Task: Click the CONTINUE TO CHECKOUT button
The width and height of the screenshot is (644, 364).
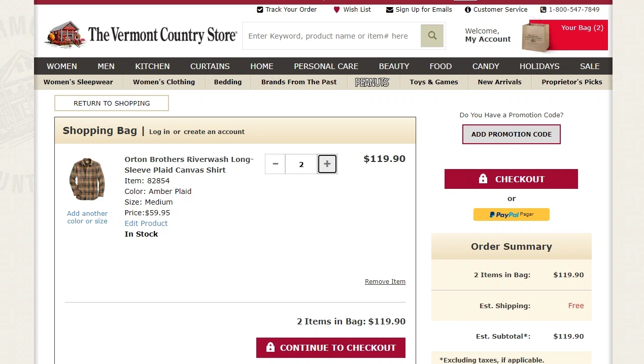Action: 331,348
